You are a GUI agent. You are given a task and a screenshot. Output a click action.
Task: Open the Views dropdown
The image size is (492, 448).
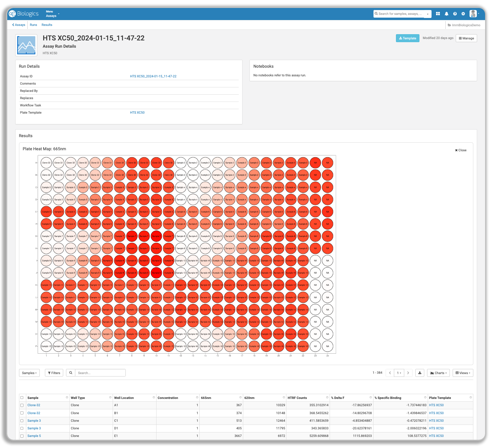[x=463, y=373]
